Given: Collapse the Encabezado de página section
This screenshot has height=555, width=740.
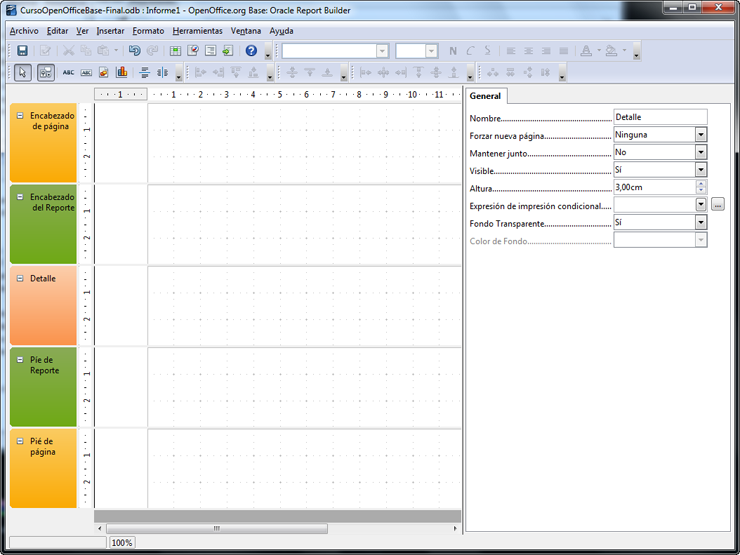Looking at the screenshot, I should click(20, 115).
